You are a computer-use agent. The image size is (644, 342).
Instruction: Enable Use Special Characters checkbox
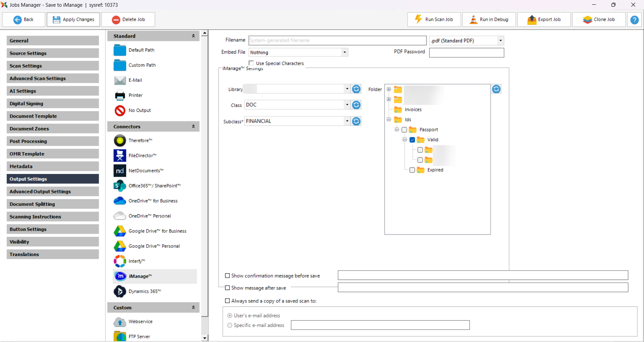251,63
